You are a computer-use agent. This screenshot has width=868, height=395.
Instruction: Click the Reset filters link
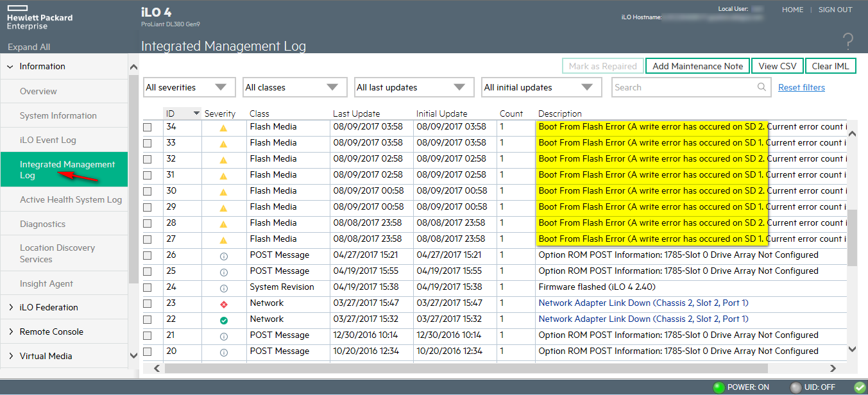801,87
